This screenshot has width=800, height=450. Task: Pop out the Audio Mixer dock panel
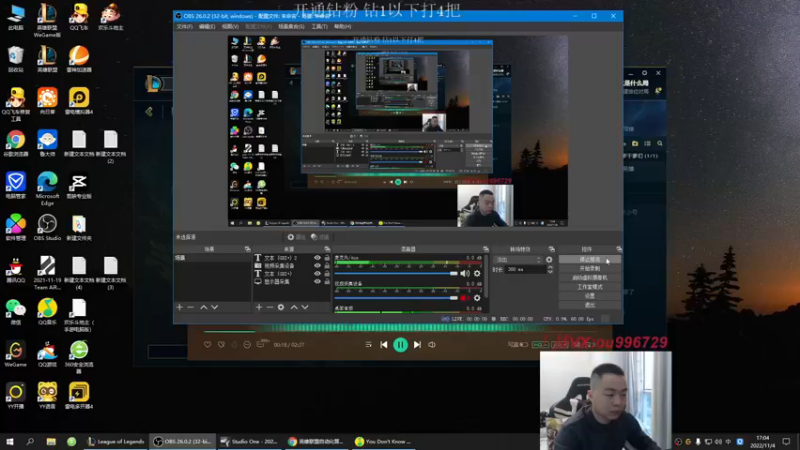pyautogui.click(x=486, y=249)
